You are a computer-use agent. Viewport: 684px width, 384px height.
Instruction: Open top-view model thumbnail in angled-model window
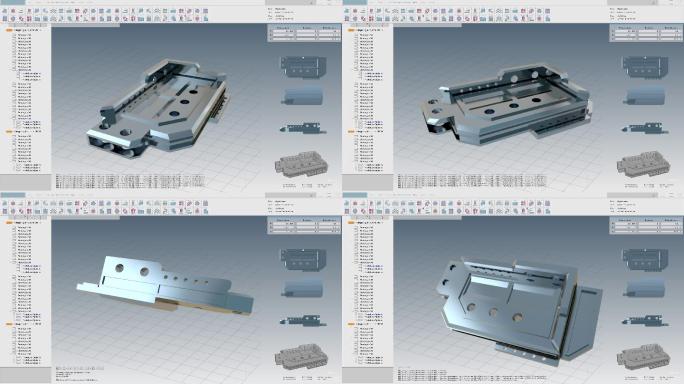point(303,67)
